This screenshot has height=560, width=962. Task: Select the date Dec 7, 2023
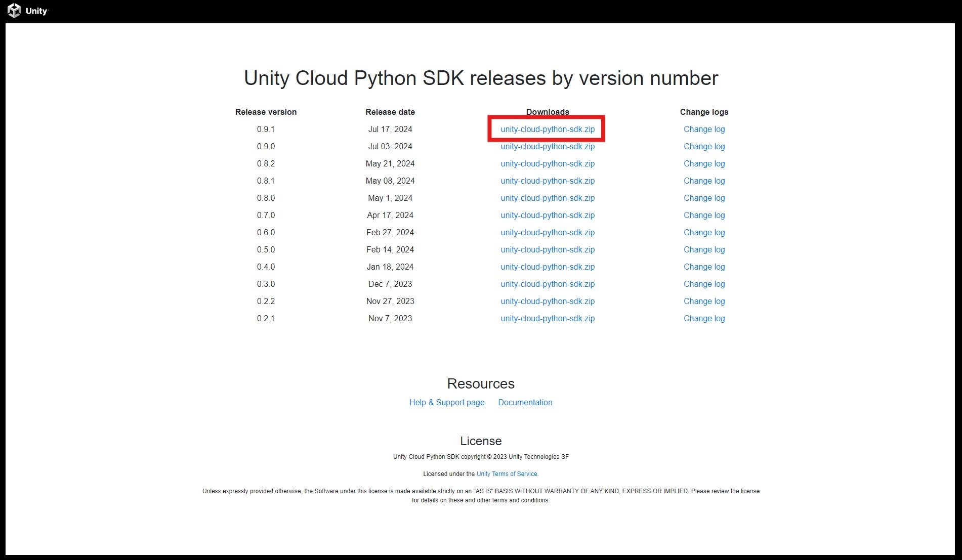point(390,284)
